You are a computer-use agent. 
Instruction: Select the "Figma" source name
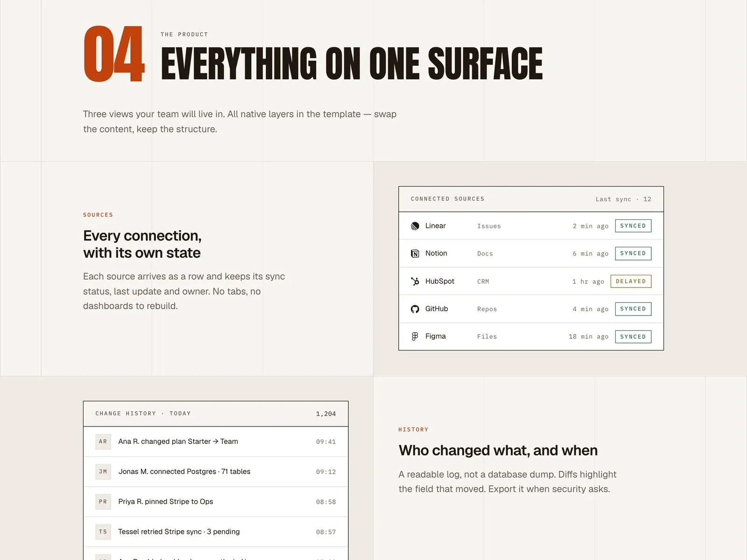pyautogui.click(x=436, y=336)
